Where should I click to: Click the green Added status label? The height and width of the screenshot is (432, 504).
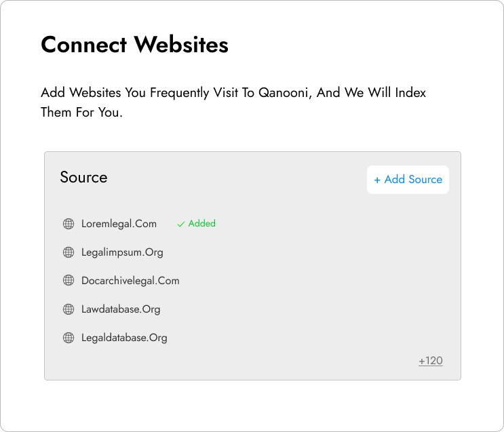point(202,223)
